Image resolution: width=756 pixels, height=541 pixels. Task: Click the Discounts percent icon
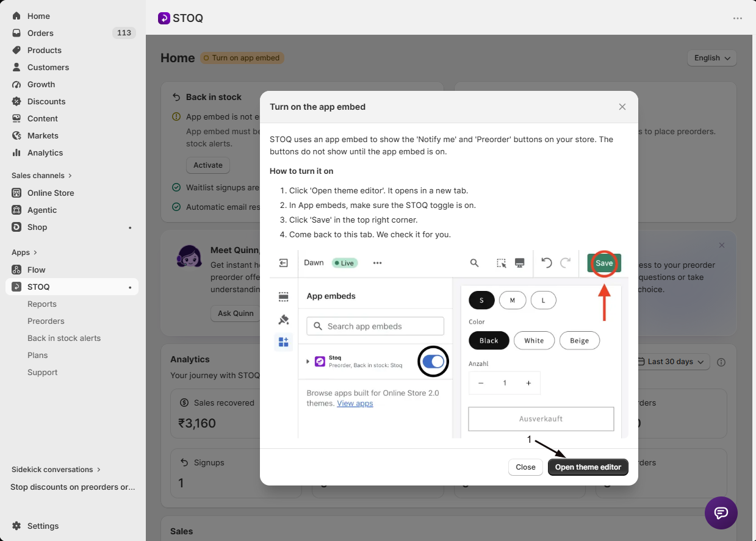tap(16, 101)
